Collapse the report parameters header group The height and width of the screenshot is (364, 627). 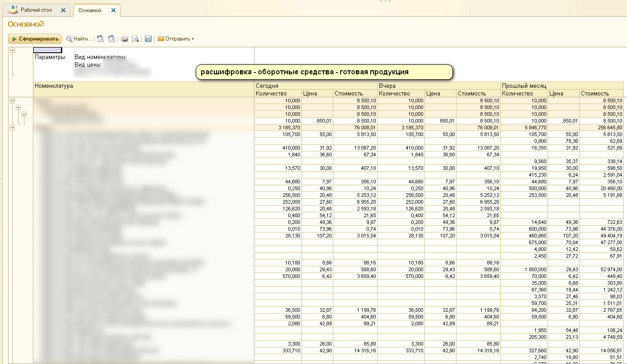[13, 50]
